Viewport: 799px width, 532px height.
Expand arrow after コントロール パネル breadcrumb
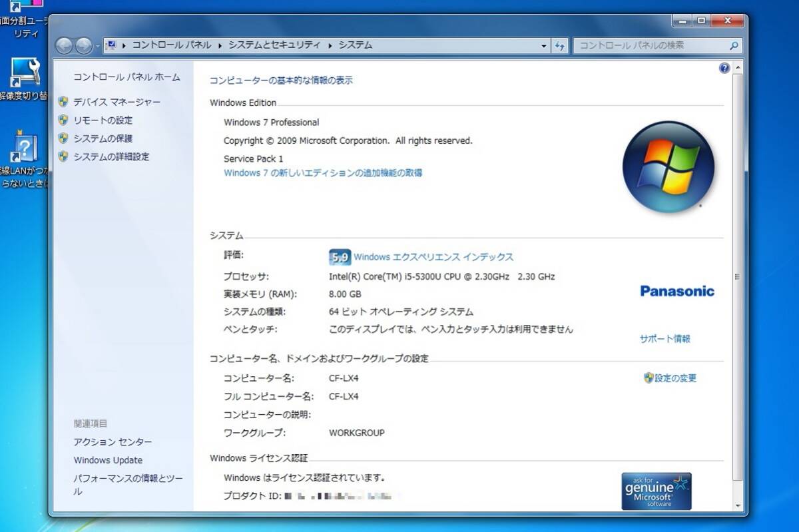220,45
